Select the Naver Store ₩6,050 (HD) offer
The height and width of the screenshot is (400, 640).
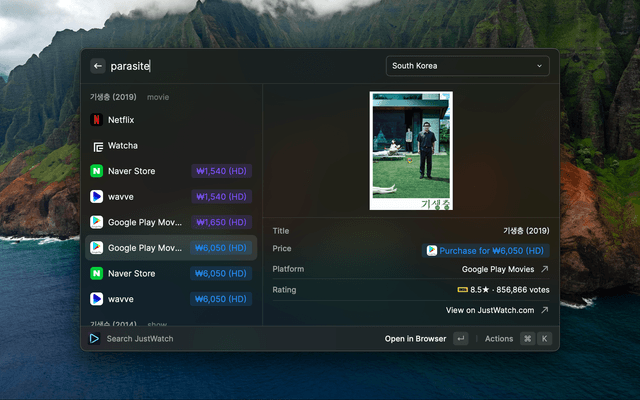click(170, 273)
